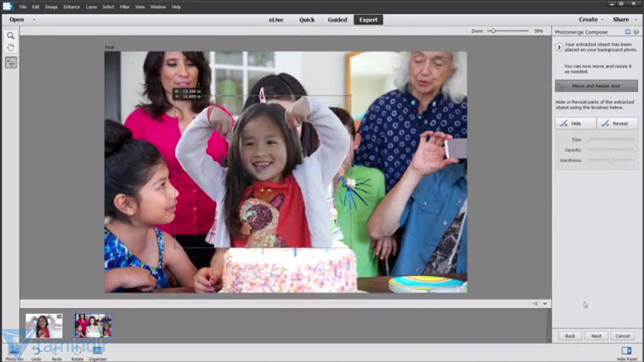
Task: Click the Zoom slider handle
Action: (493, 31)
